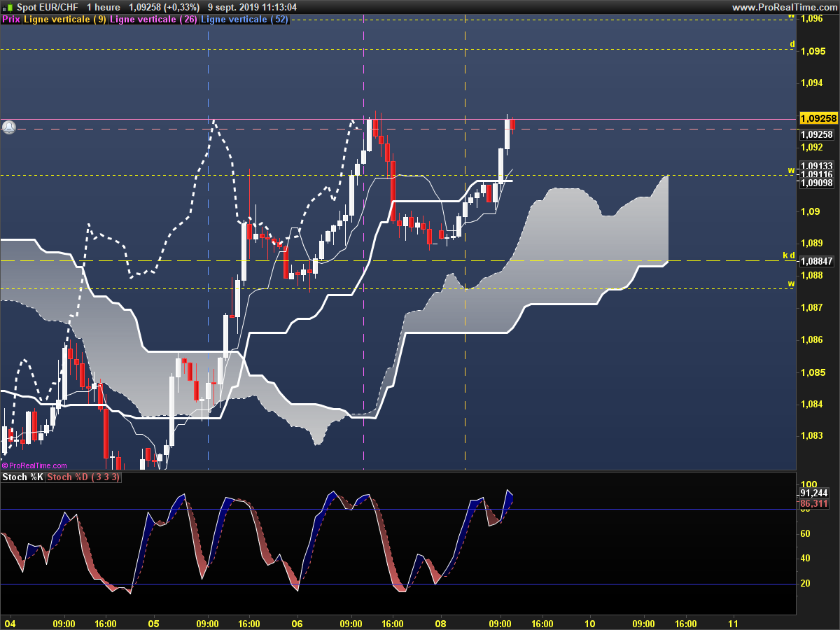
Task: Click the alert bell icon on chart
Action: point(9,127)
